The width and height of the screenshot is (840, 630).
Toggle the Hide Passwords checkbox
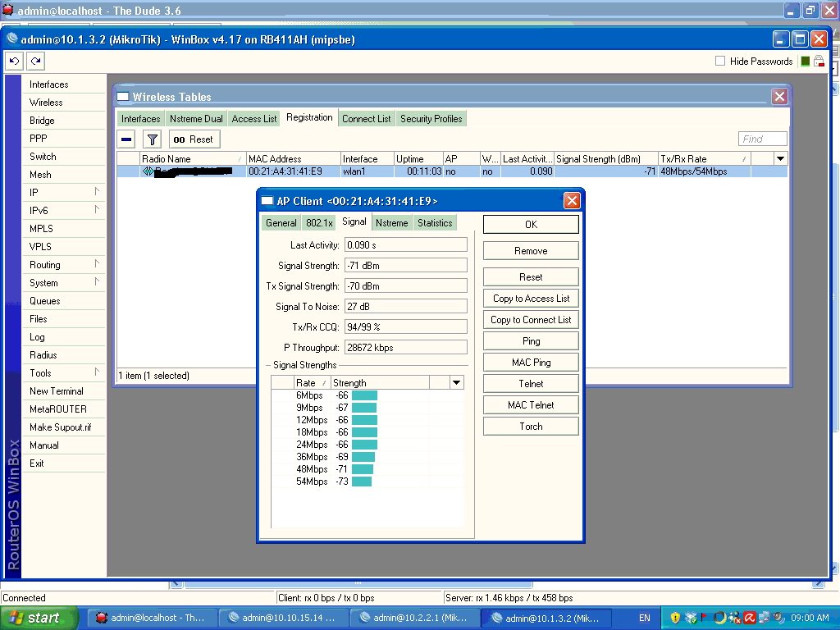(x=720, y=62)
